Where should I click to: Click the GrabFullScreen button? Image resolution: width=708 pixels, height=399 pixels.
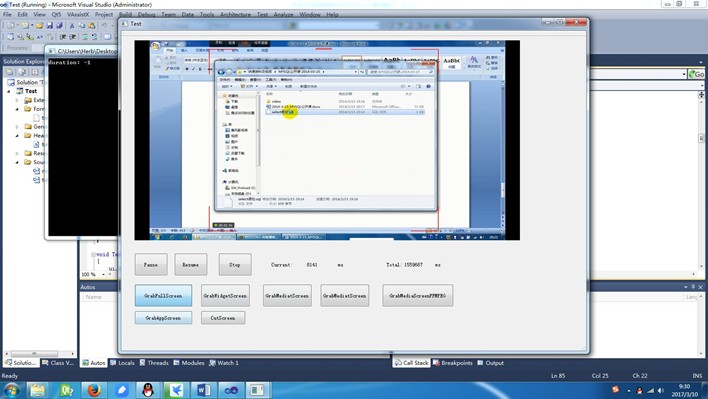163,296
